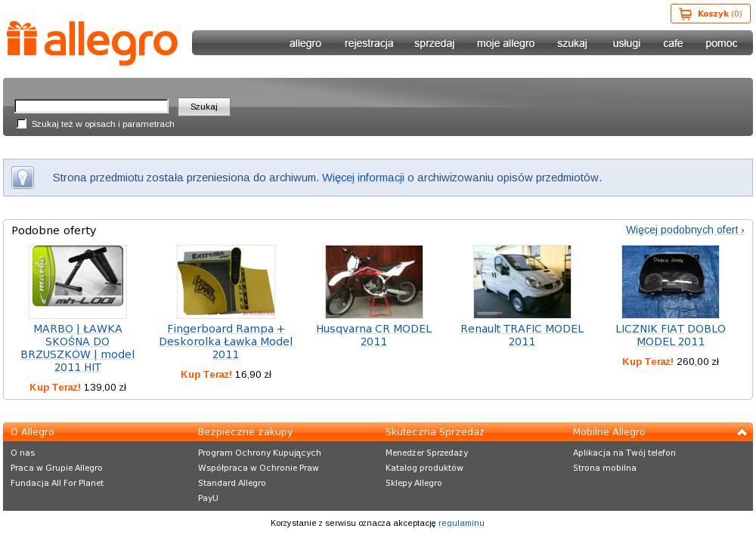Open the regulaminu terms link
Image resolution: width=756 pixels, height=538 pixels.
tap(461, 523)
